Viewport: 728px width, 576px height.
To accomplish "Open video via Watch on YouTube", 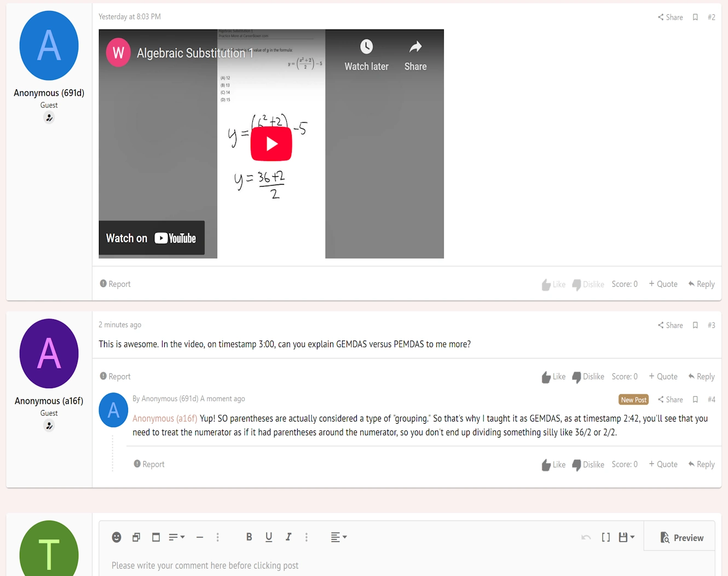I will coord(152,238).
